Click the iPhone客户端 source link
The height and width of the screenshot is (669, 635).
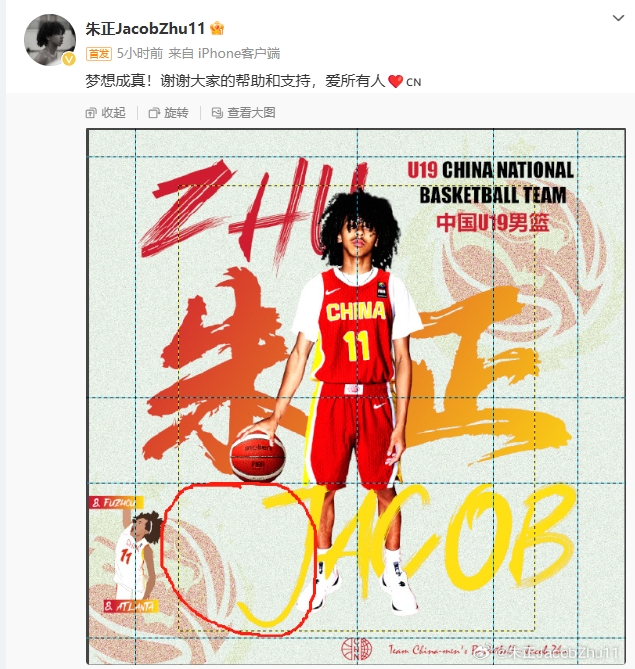239,53
